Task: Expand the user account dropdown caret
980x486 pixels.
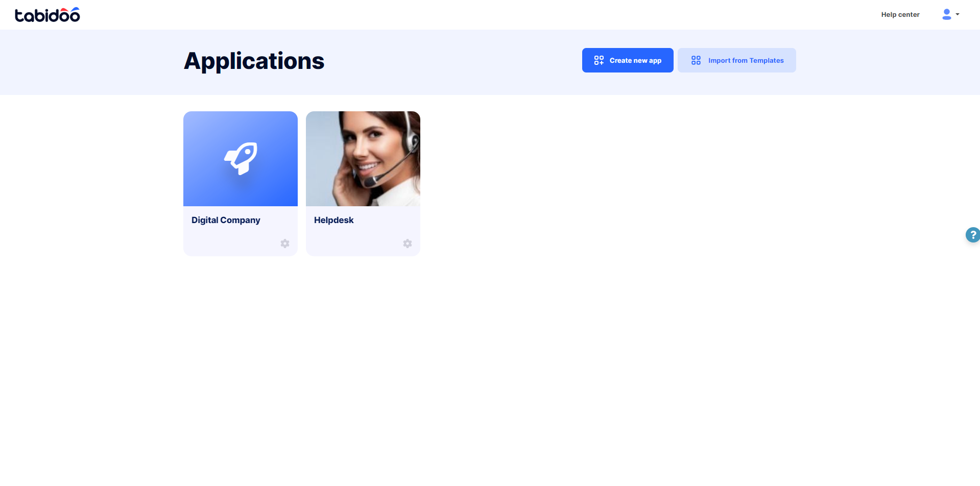Action: pos(958,14)
